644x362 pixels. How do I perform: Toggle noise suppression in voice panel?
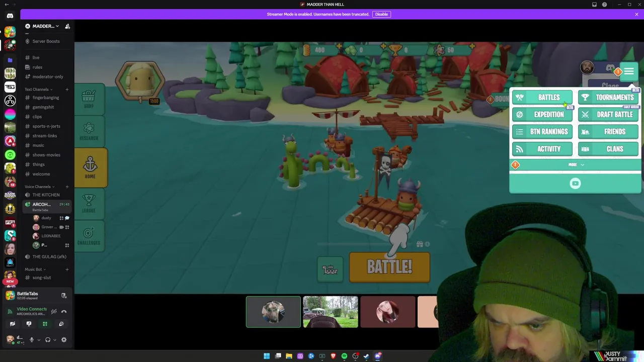tap(54, 312)
